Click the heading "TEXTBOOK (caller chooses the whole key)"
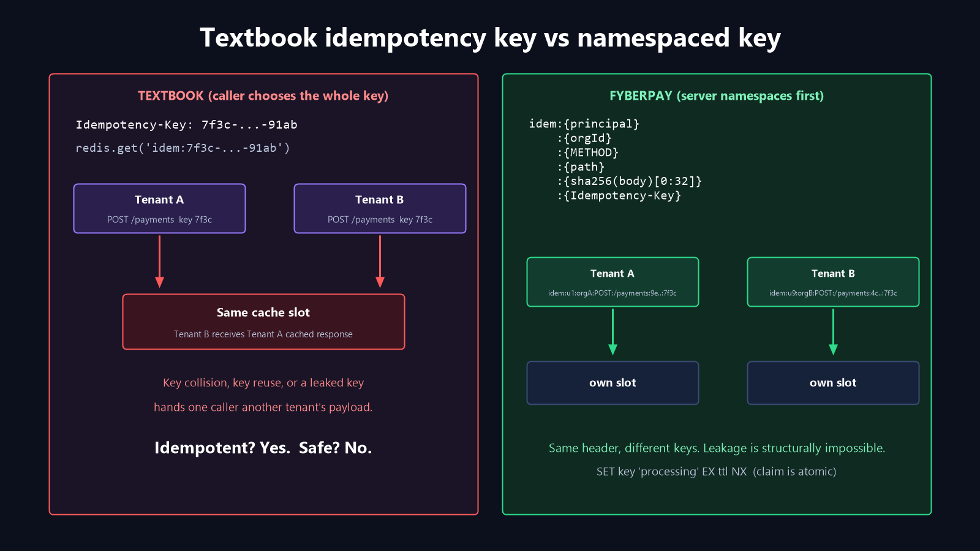 [263, 96]
